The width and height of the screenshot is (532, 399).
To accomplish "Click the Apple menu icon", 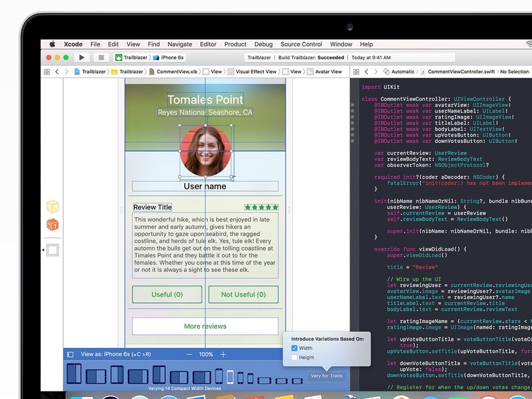I will [52, 44].
